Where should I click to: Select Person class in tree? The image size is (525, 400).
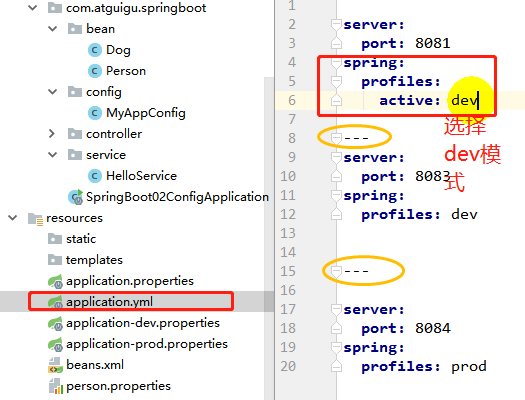(x=126, y=71)
